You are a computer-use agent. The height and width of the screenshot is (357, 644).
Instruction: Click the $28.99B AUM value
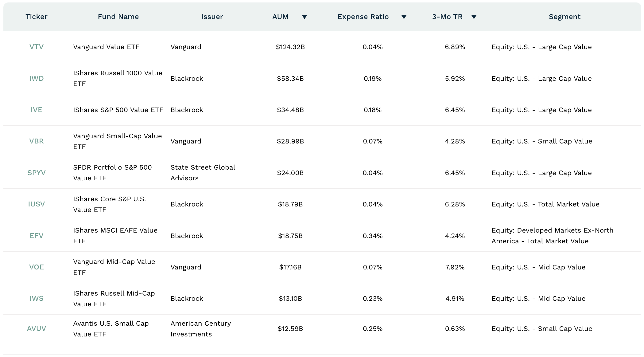(290, 141)
